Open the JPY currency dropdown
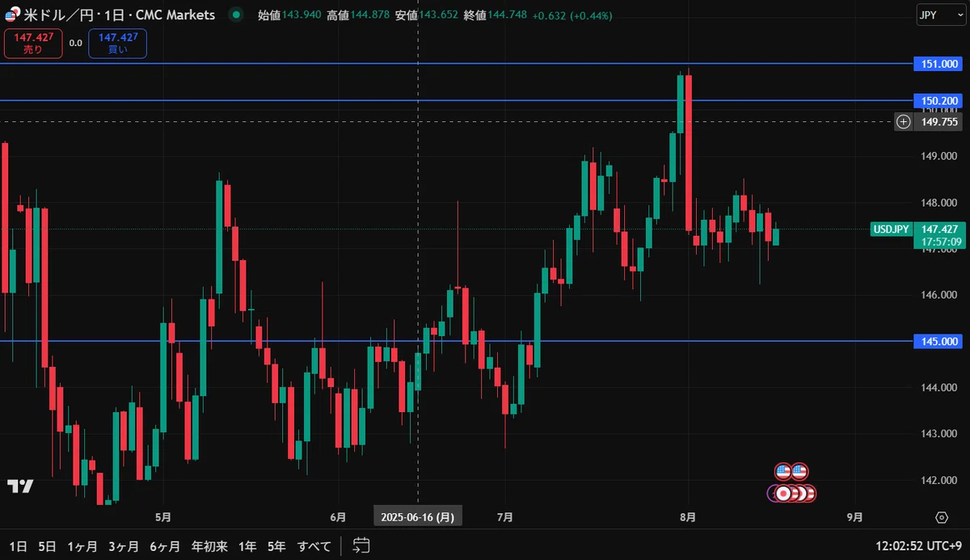The width and height of the screenshot is (970, 560). tap(940, 15)
